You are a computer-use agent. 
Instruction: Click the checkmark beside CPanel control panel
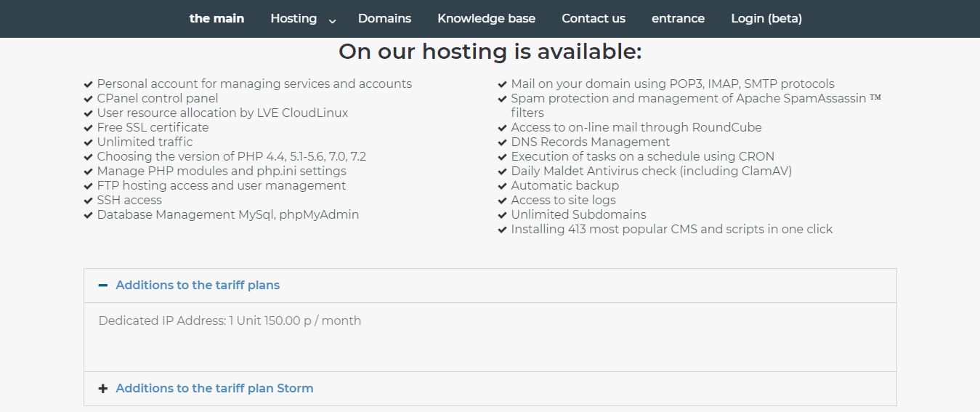pyautogui.click(x=89, y=99)
